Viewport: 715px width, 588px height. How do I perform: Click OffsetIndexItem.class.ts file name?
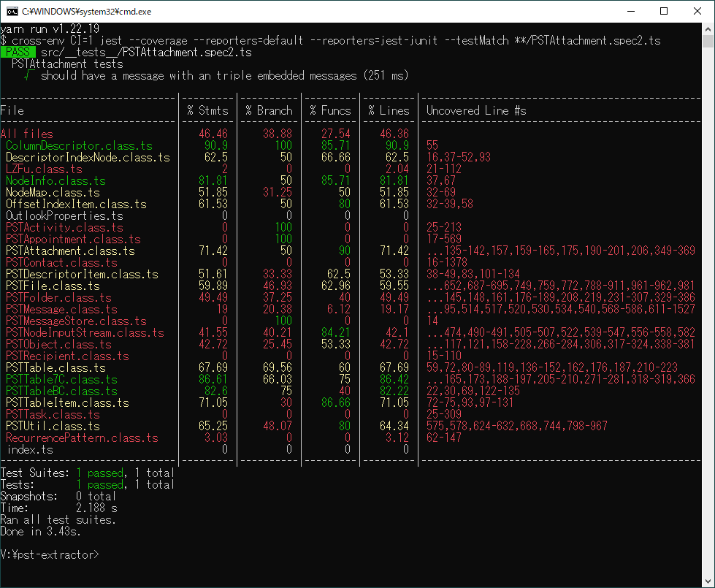pos(76,204)
